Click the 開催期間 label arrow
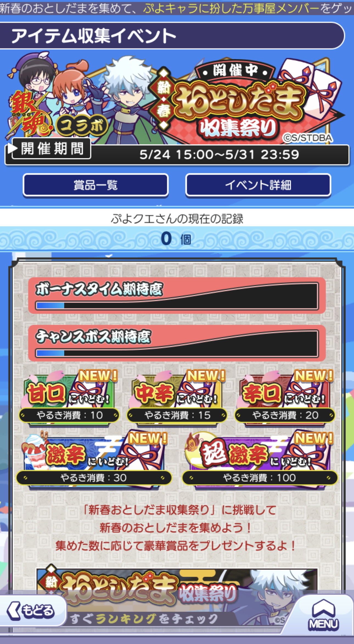 click(x=13, y=148)
